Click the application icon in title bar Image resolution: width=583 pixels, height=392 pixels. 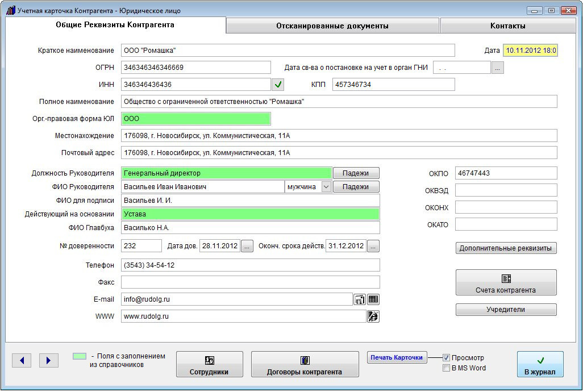point(11,10)
